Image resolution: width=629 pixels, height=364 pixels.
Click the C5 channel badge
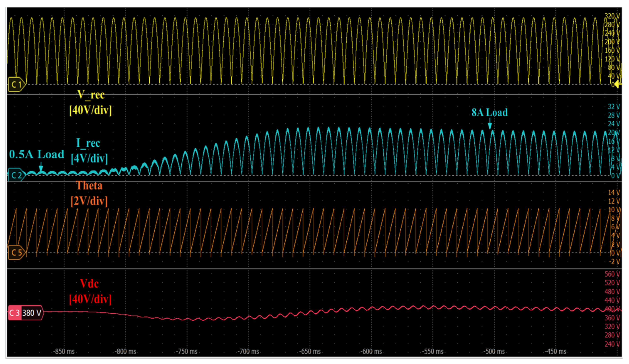pos(16,252)
